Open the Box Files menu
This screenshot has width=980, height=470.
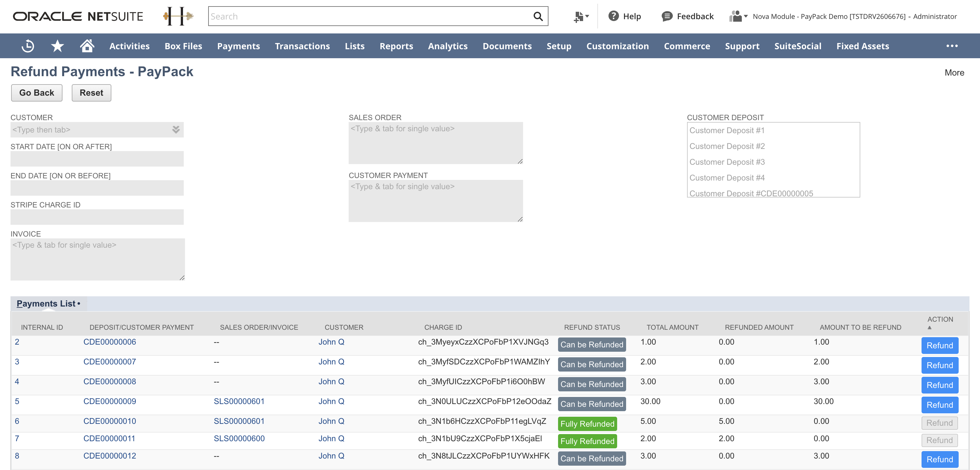pyautogui.click(x=183, y=46)
